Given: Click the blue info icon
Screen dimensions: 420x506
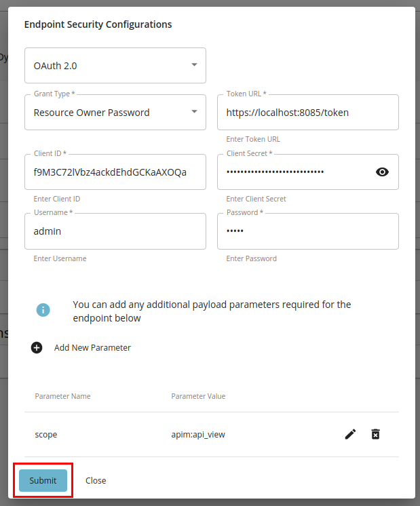Looking at the screenshot, I should click(43, 310).
